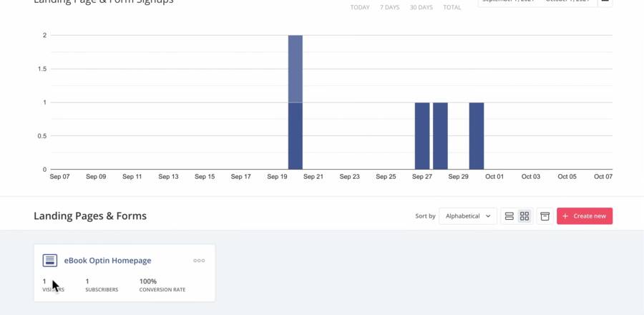Click the Landing Pages & Forms heading
Viewport: 644px width, 315px height.
(90, 216)
